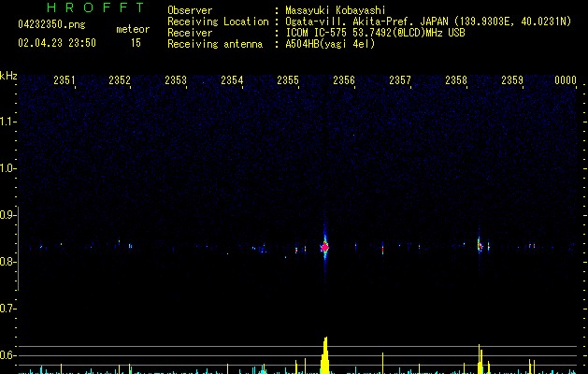Select the 1.0 kHz frequency label
This screenshot has height=374, width=588.
pyautogui.click(x=7, y=168)
